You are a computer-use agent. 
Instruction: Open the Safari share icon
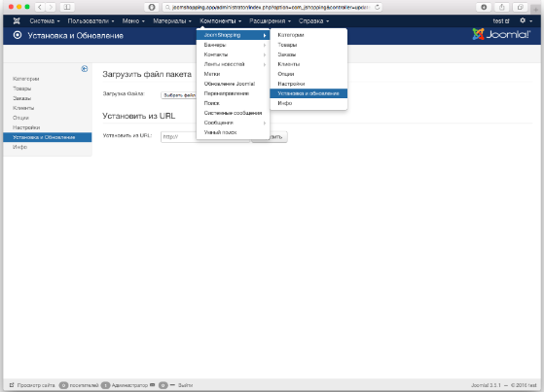(x=502, y=7)
